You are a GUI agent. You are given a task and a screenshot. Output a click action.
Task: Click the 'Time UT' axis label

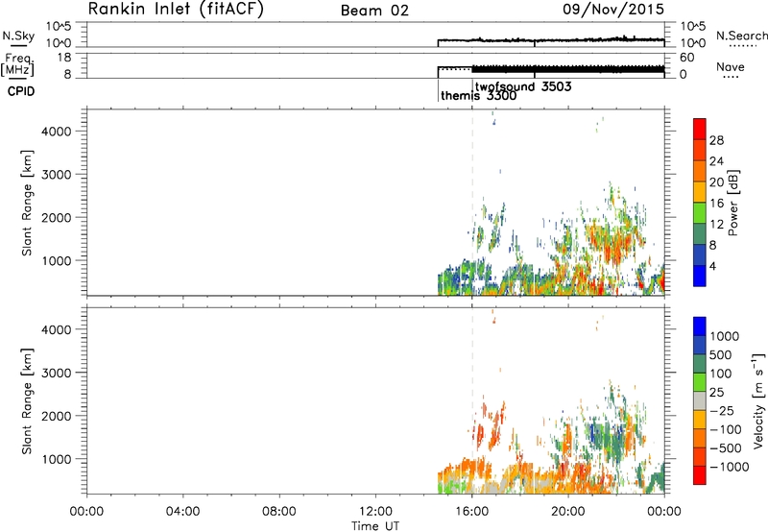pos(375,526)
